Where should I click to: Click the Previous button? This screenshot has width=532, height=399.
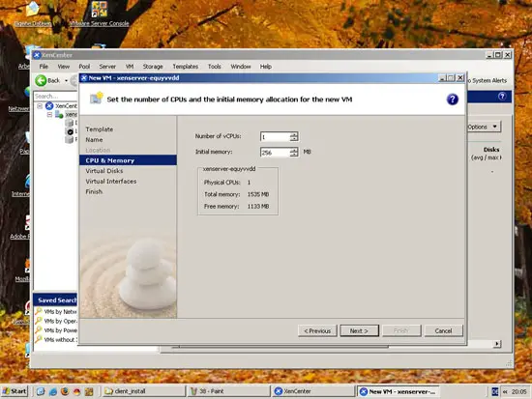(317, 330)
